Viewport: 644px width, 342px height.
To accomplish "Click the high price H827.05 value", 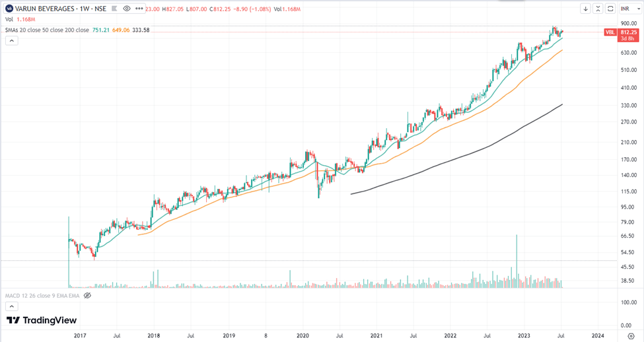I will [x=173, y=9].
